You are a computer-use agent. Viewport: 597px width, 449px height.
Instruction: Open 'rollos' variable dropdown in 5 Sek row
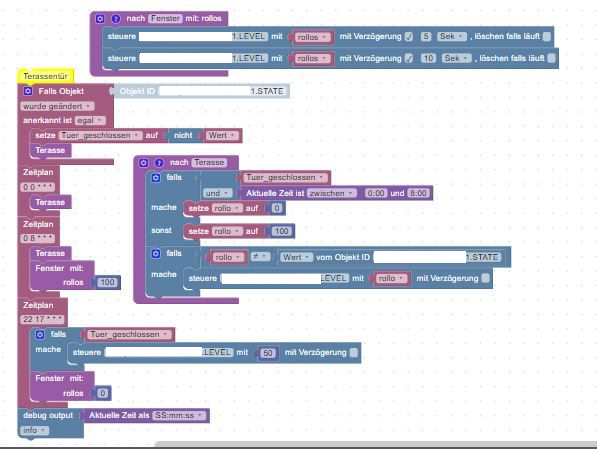pos(312,37)
